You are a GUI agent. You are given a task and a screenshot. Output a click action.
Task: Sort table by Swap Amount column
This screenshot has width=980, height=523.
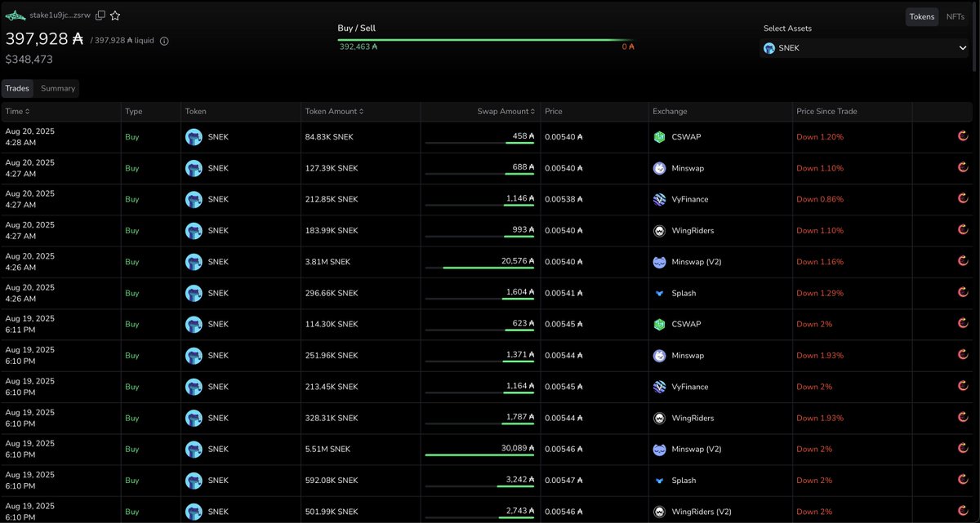tap(506, 111)
